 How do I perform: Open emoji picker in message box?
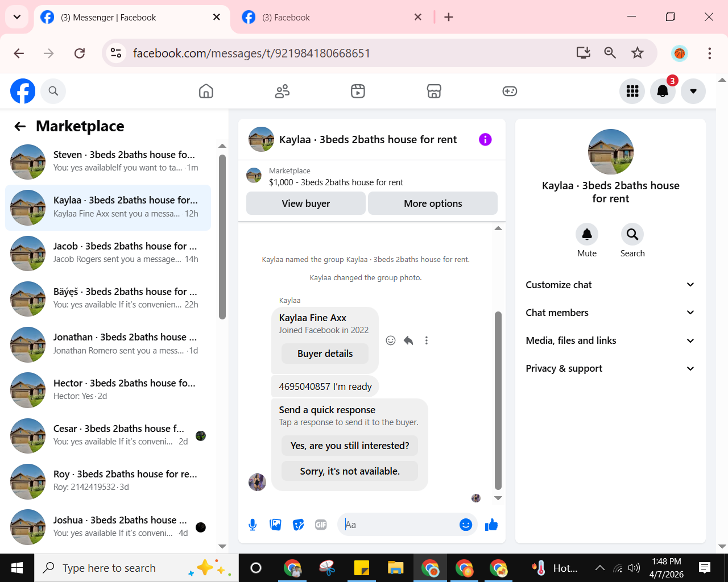tap(466, 525)
